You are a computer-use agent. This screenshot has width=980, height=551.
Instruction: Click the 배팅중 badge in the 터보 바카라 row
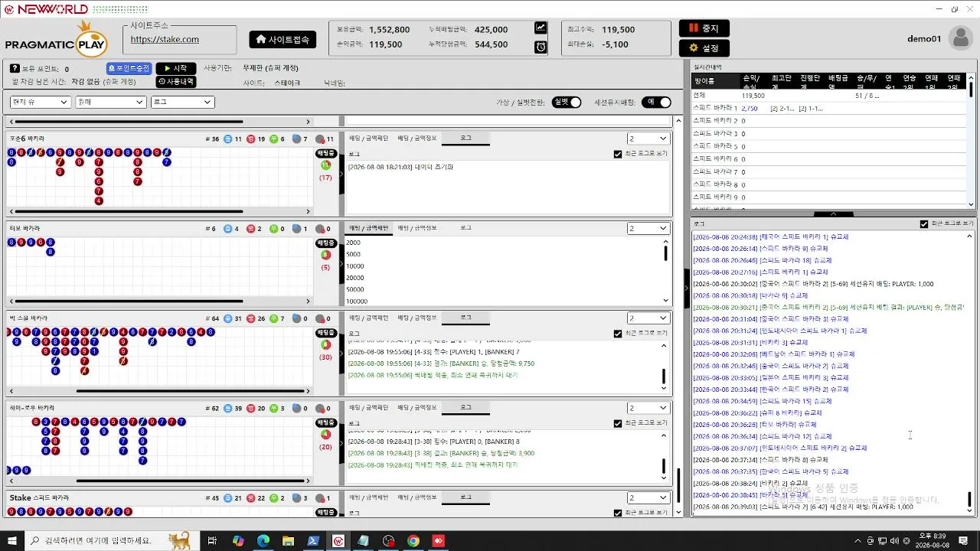click(326, 243)
